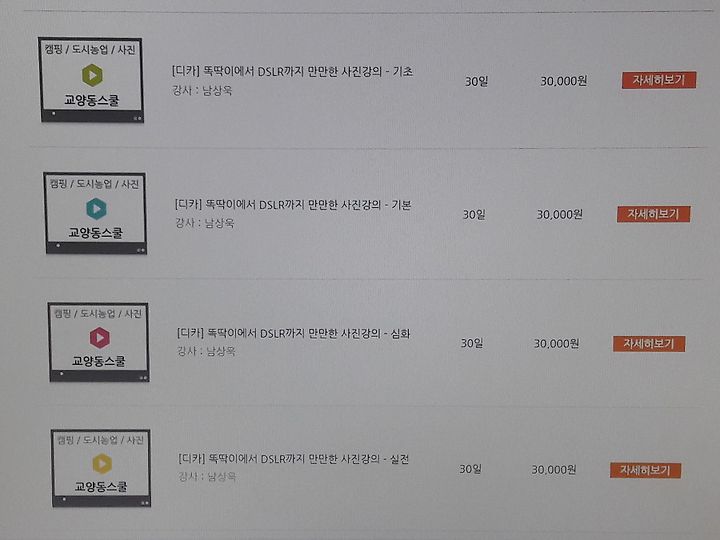
Task: Select the 교양동스쿨 logo text in first thumbnail
Action: click(92, 100)
